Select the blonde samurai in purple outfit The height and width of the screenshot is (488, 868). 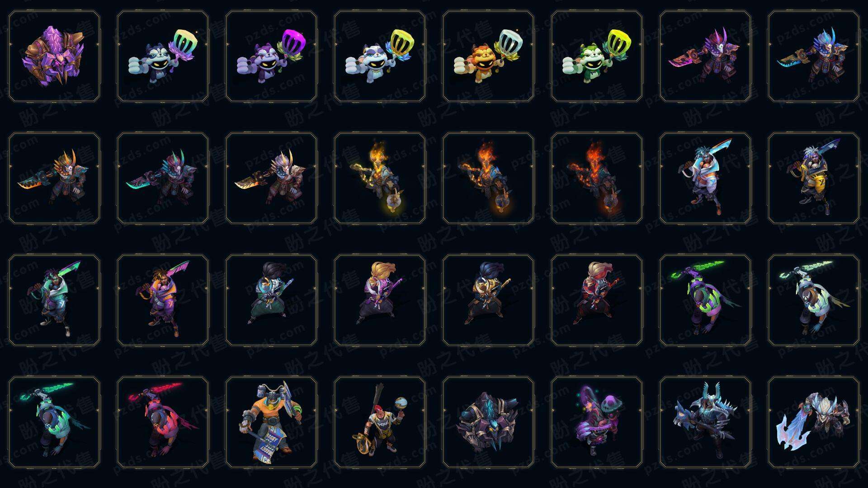[x=380, y=300]
